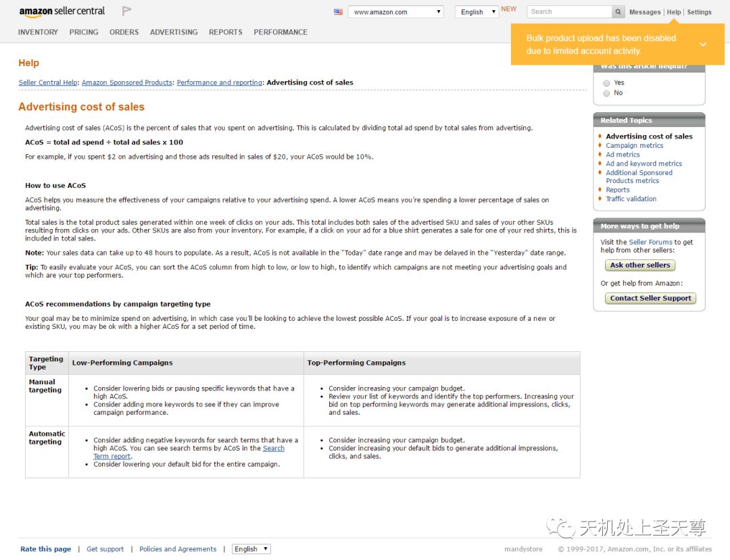Open the footer English language dropdown
The height and width of the screenshot is (560, 730).
(x=251, y=549)
